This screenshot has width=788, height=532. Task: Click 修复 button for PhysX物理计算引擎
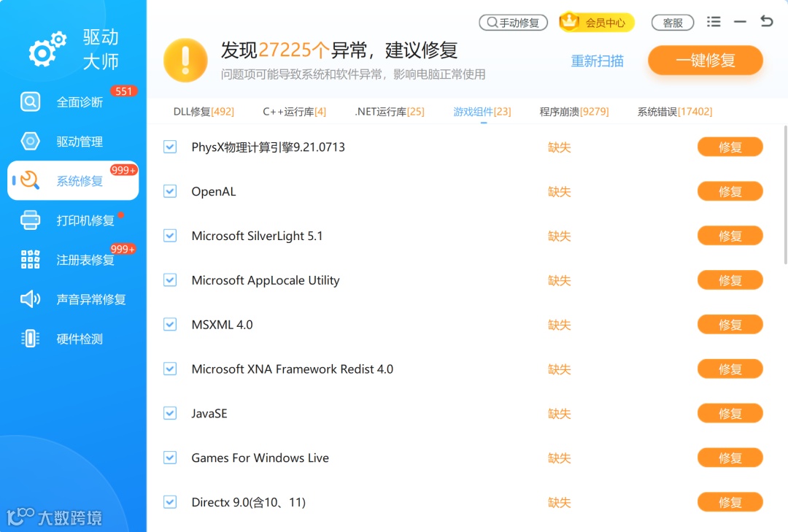(730, 147)
